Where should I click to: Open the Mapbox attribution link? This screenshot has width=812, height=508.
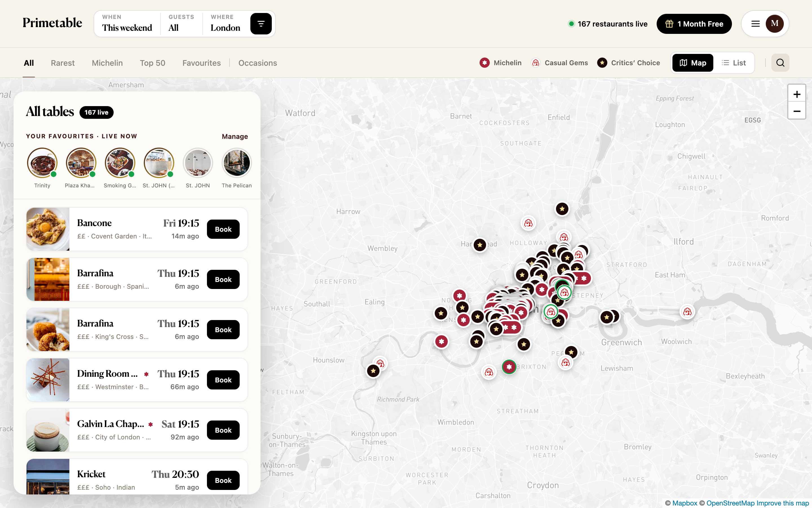pos(685,503)
